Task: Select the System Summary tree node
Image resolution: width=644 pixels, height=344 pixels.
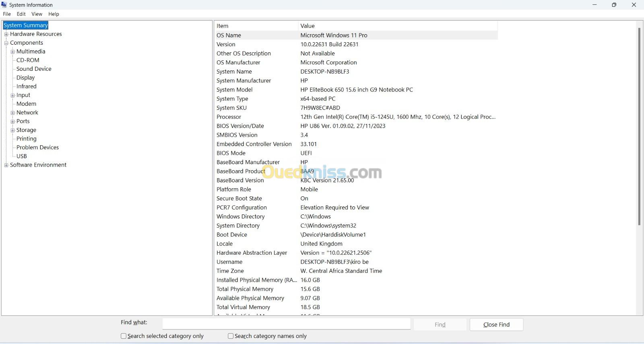Action: click(26, 25)
